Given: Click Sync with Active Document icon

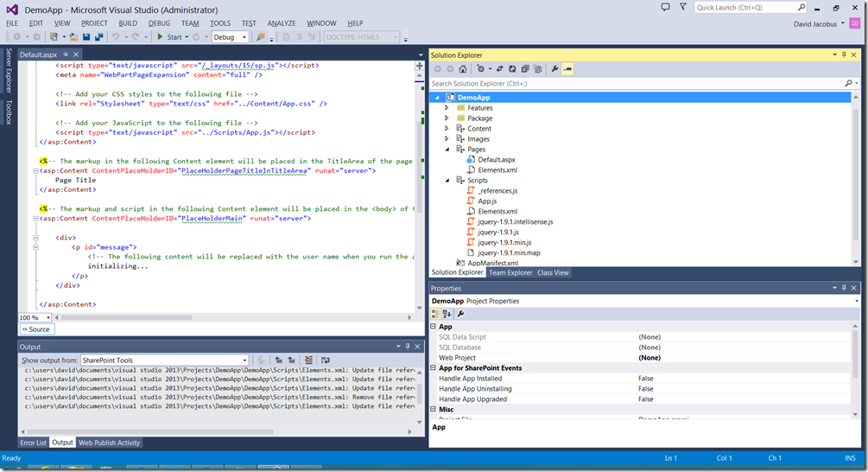Looking at the screenshot, I should coord(499,68).
